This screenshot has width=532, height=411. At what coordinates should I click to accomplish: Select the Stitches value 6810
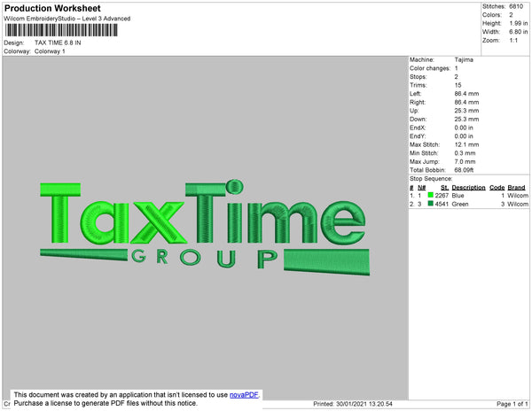[x=516, y=6]
